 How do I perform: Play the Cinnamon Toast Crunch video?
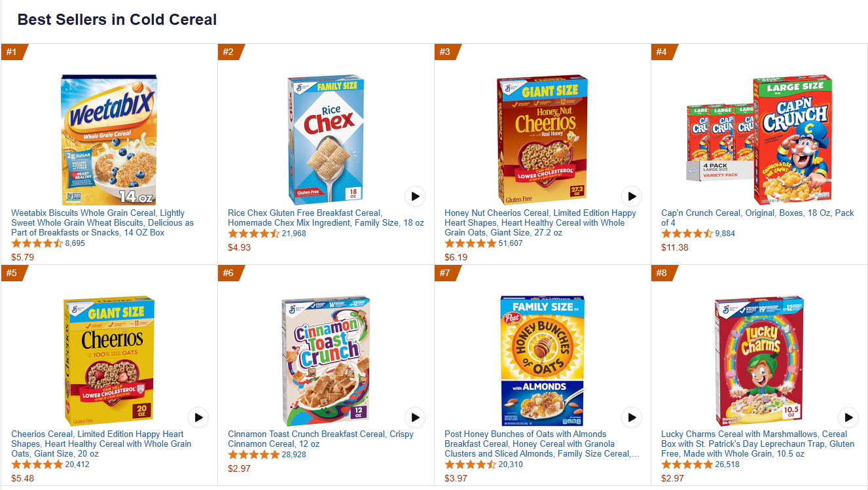(415, 417)
